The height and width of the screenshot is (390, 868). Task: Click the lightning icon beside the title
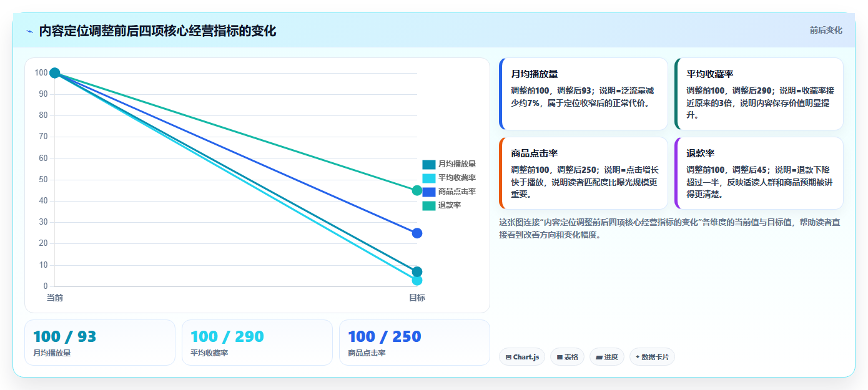tap(29, 31)
